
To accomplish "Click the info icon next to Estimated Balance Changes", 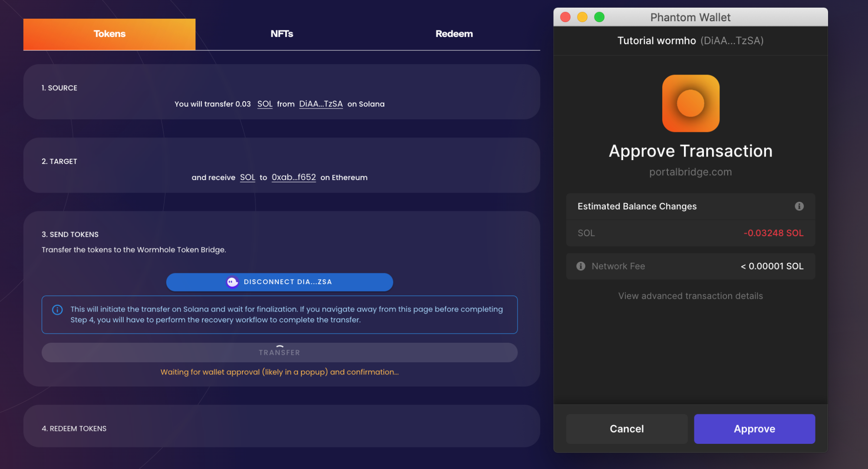I will pos(799,207).
